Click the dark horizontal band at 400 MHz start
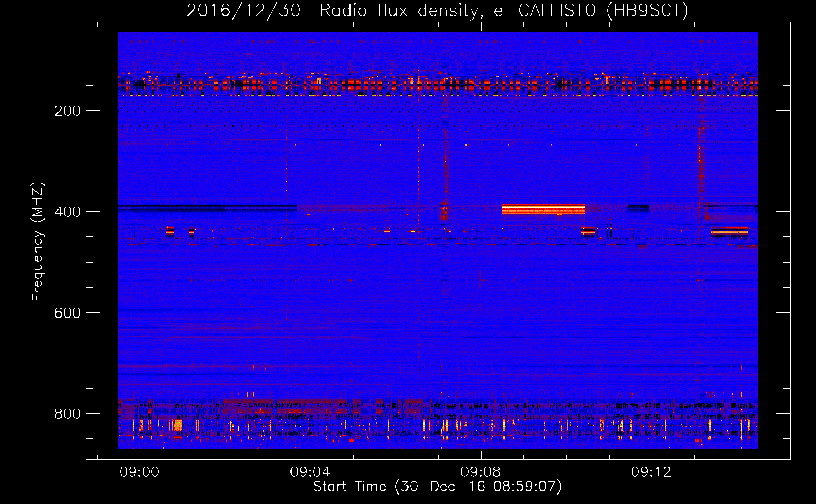 coord(207,207)
